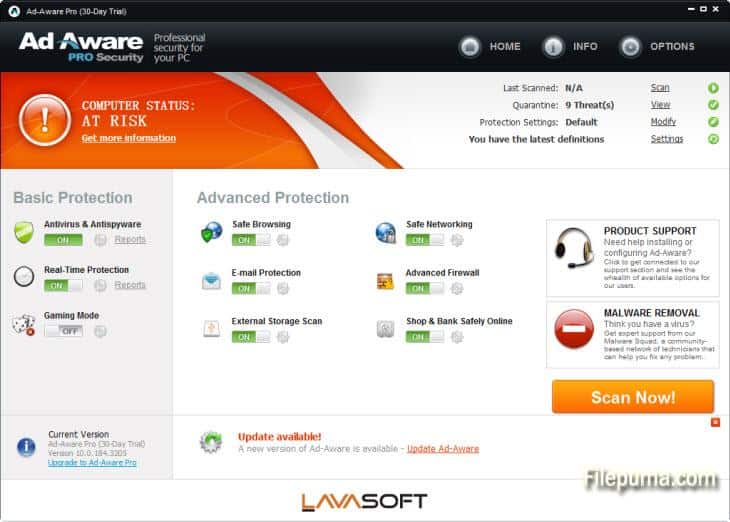Click green icon beside Modify

(x=713, y=122)
